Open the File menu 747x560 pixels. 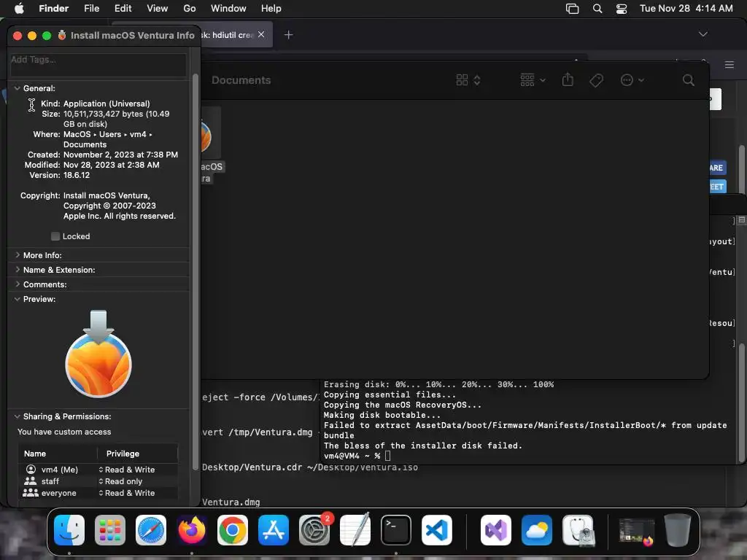tap(91, 8)
